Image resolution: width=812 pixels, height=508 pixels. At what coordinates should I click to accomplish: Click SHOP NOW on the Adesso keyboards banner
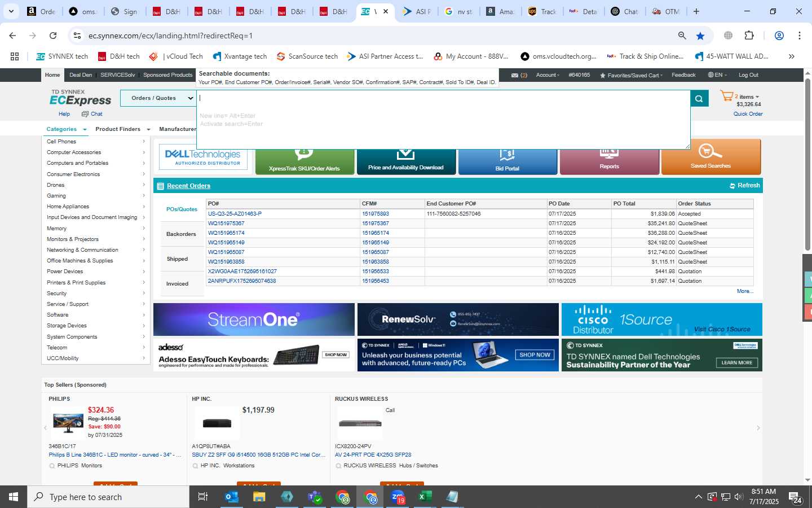tap(336, 355)
